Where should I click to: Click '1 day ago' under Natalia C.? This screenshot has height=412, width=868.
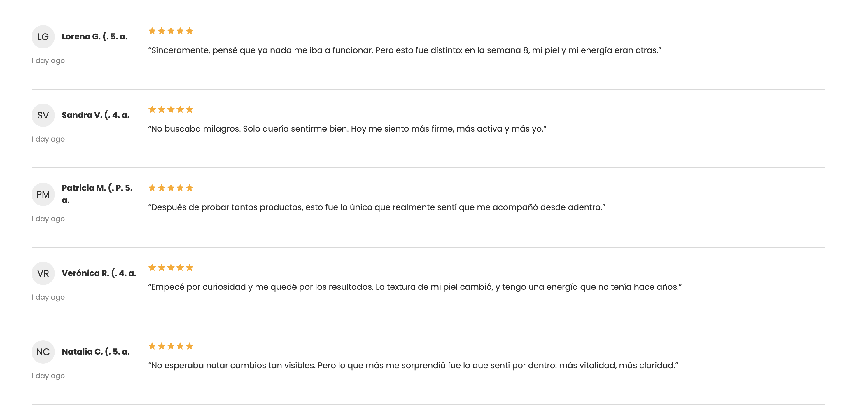[48, 376]
